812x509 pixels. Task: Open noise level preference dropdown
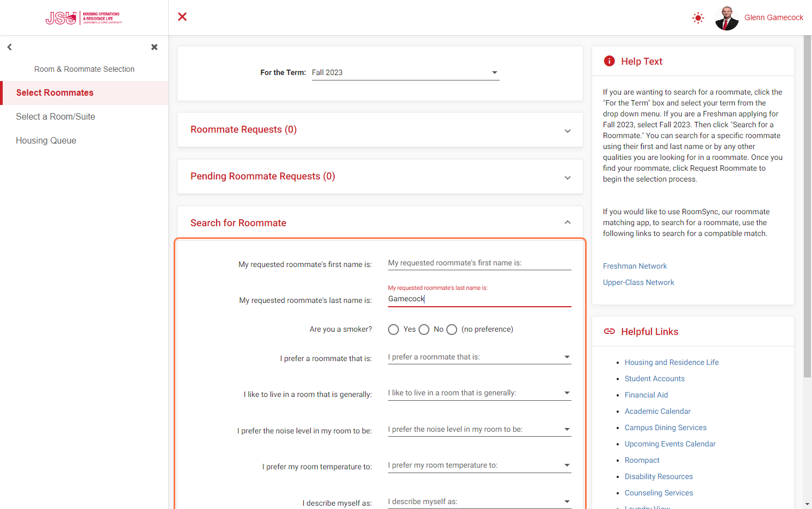[479, 430]
